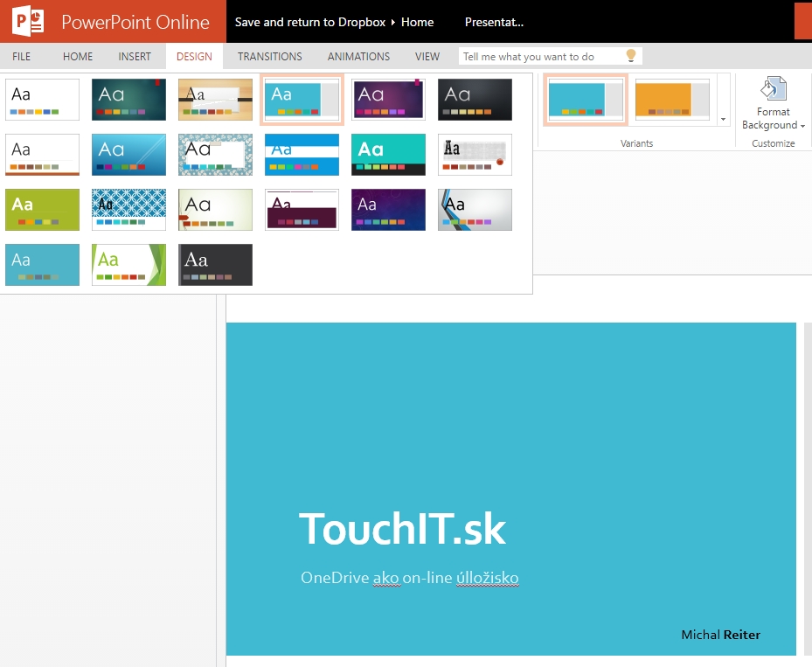Apply the teal and black banded theme

(x=388, y=155)
